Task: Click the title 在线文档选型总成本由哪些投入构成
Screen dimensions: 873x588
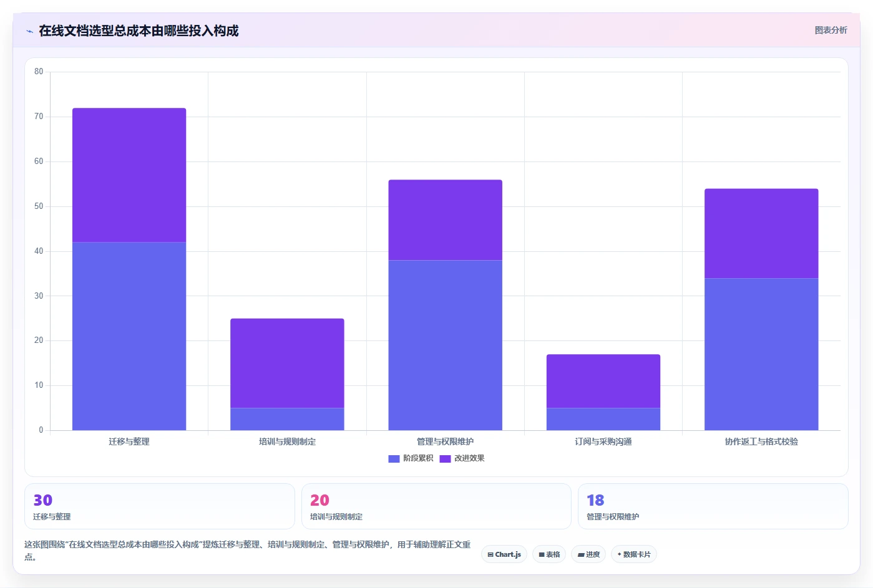Action: tap(139, 31)
